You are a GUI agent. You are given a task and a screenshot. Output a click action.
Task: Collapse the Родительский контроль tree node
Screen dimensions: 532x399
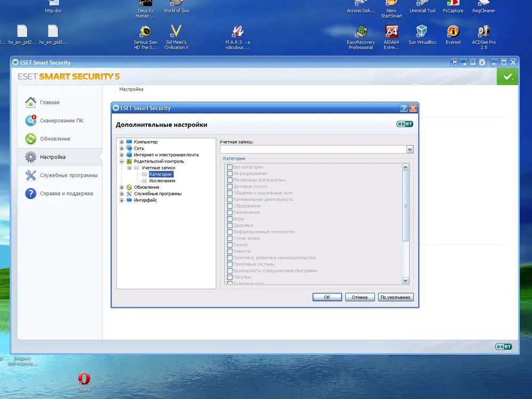pyautogui.click(x=122, y=161)
